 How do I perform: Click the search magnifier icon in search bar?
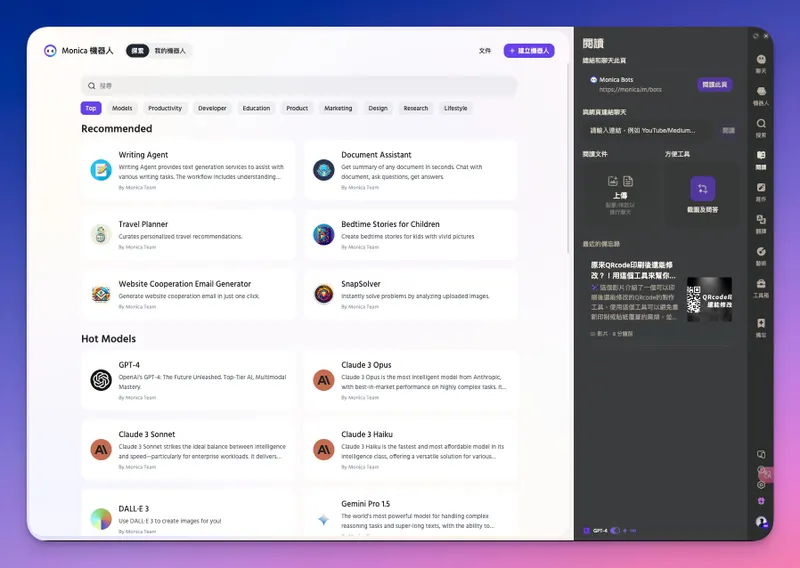pos(91,86)
